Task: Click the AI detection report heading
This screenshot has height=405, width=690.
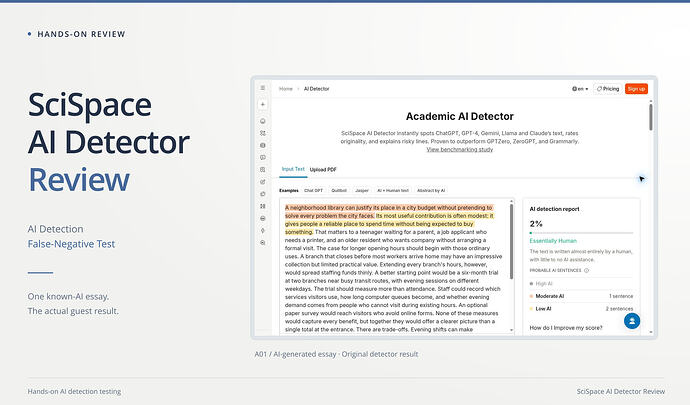Action: coord(554,209)
